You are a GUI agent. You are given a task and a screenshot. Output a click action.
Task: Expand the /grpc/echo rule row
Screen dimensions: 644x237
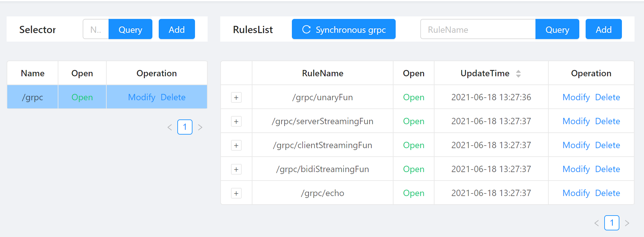[236, 193]
